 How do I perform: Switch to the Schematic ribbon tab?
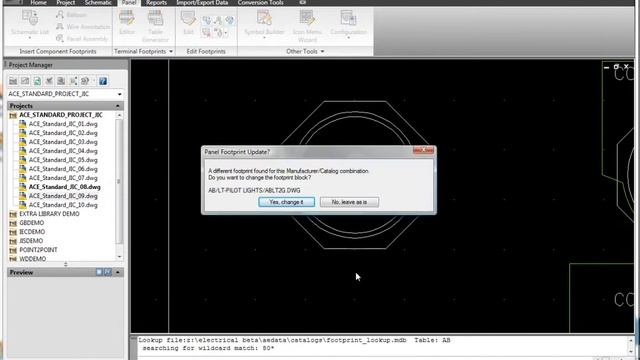pyautogui.click(x=98, y=2)
